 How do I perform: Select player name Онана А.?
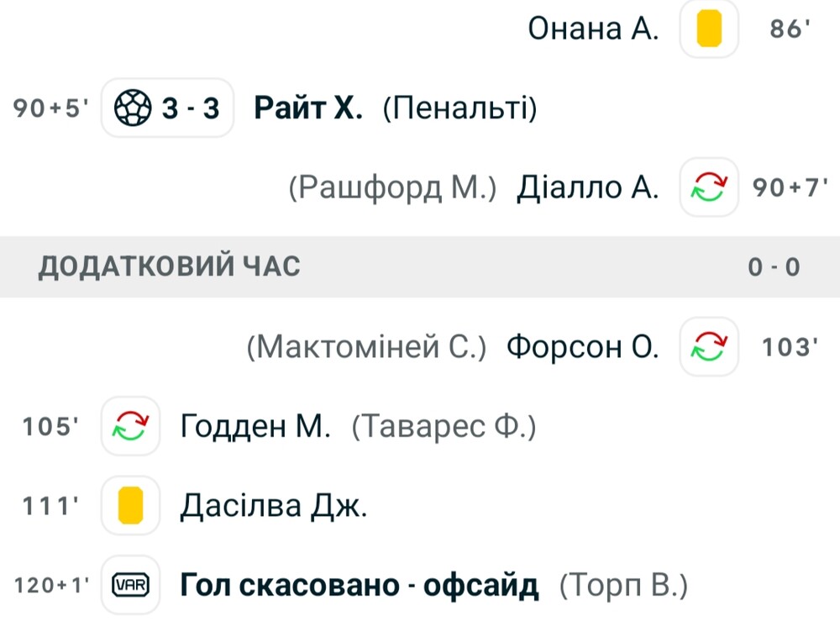tap(593, 29)
